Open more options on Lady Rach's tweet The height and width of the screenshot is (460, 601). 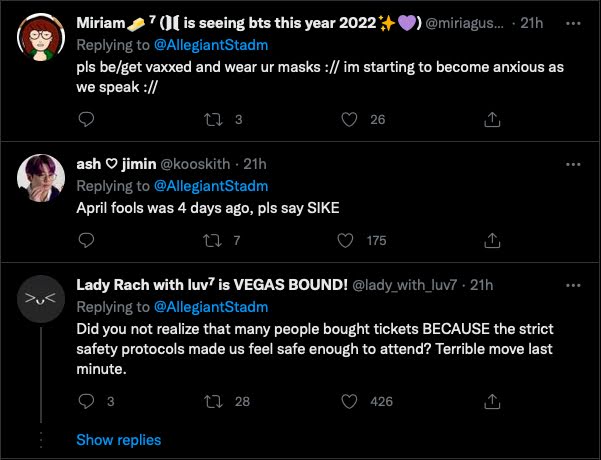coord(573,284)
